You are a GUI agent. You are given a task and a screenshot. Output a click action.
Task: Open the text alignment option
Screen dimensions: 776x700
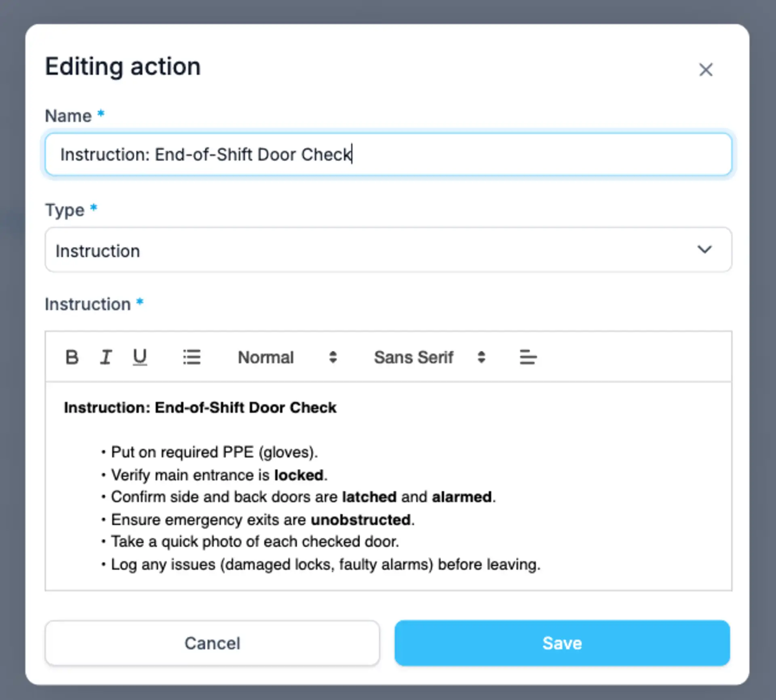(528, 357)
